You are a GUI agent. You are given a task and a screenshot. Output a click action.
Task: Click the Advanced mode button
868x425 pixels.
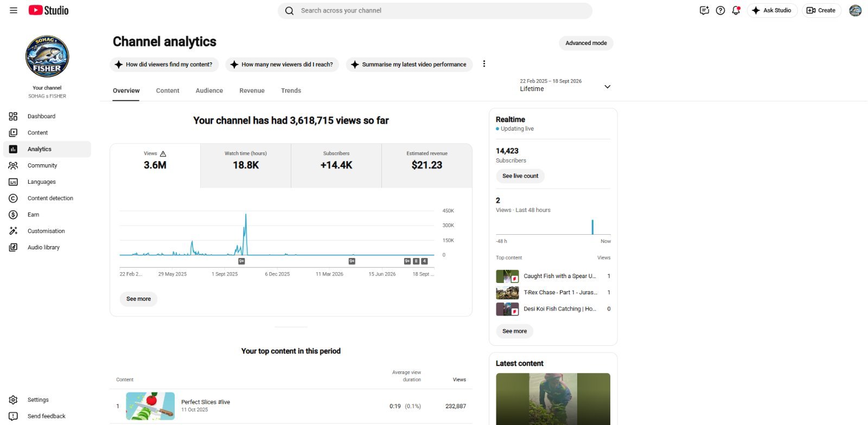pos(586,43)
